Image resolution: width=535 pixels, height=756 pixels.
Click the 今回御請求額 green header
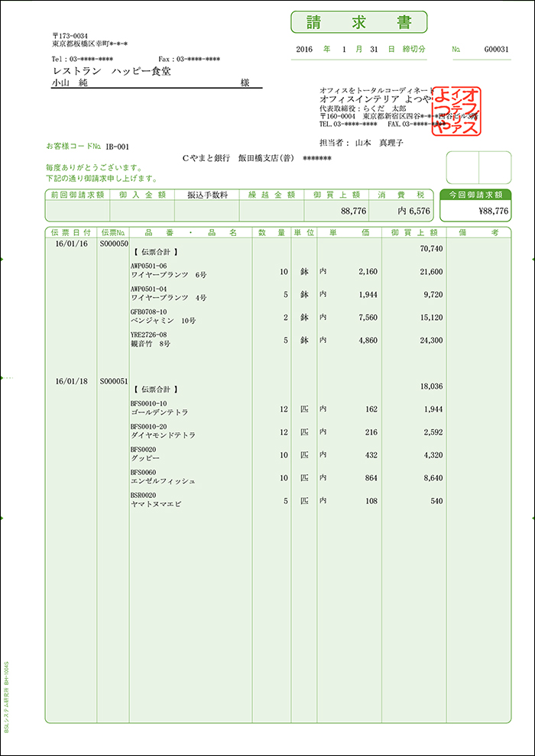[x=475, y=195]
